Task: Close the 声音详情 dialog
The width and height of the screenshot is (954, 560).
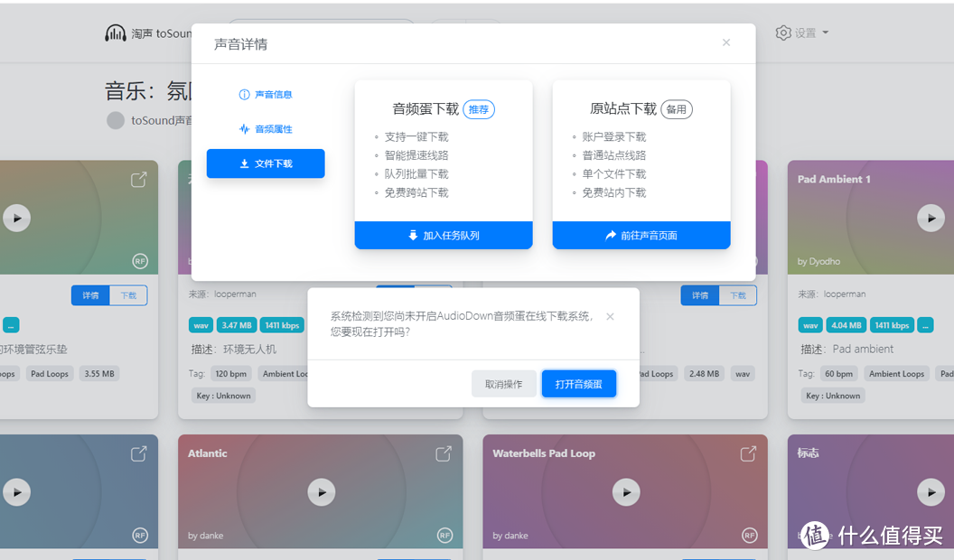Action: pyautogui.click(x=725, y=42)
